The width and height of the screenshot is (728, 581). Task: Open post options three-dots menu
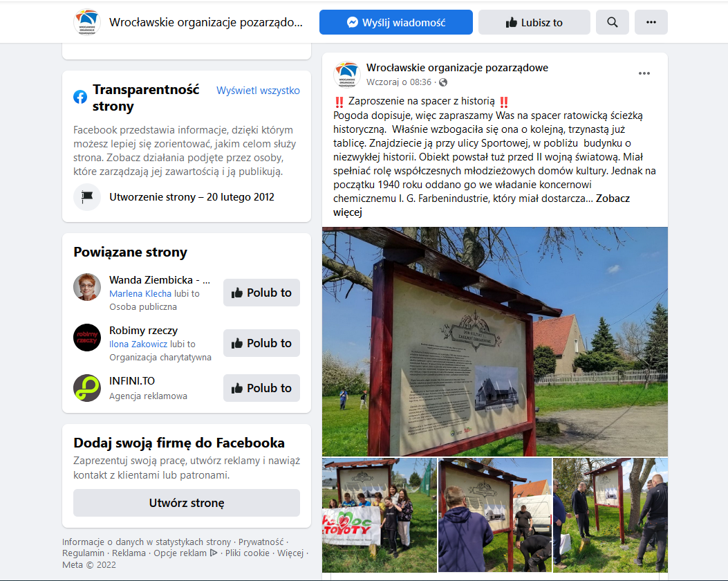[644, 73]
